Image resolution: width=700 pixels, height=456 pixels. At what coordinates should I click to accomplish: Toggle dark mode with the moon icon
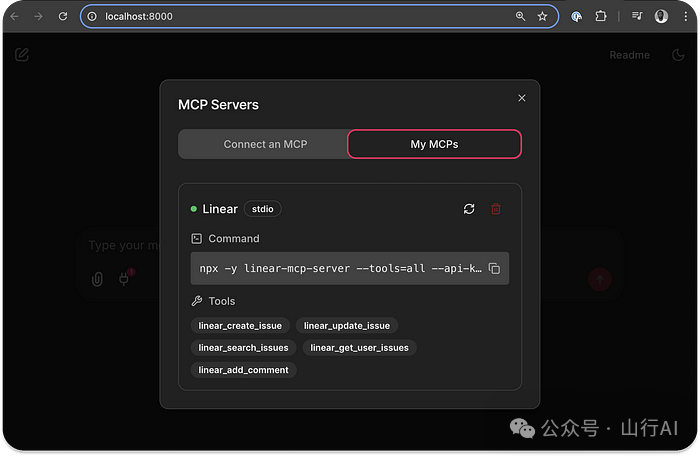(679, 55)
